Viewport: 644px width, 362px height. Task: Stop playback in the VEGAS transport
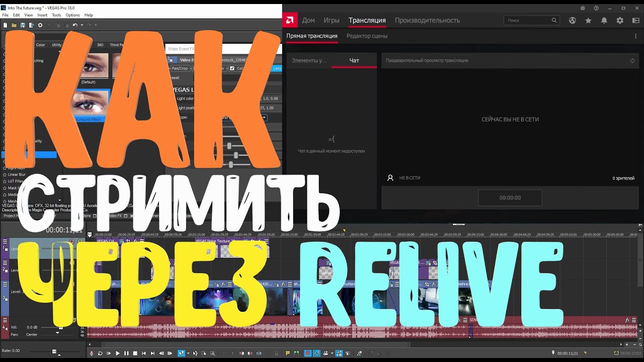pos(135,353)
